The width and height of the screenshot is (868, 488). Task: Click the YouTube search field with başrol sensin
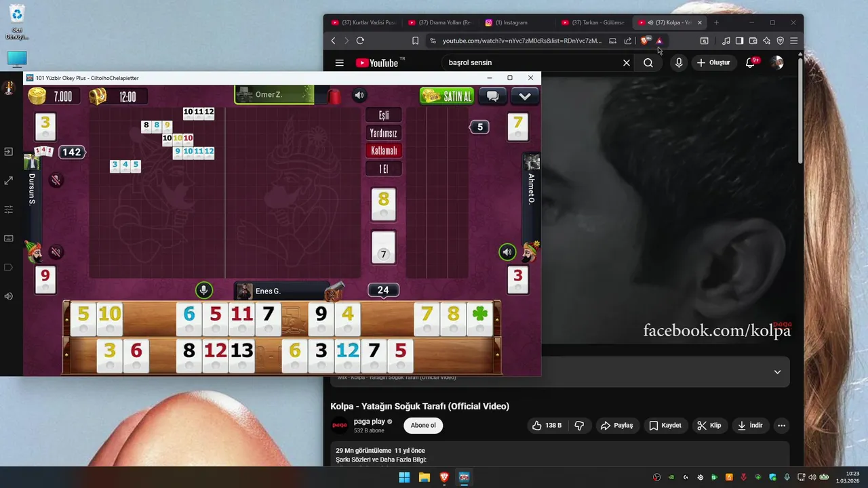[x=532, y=62]
